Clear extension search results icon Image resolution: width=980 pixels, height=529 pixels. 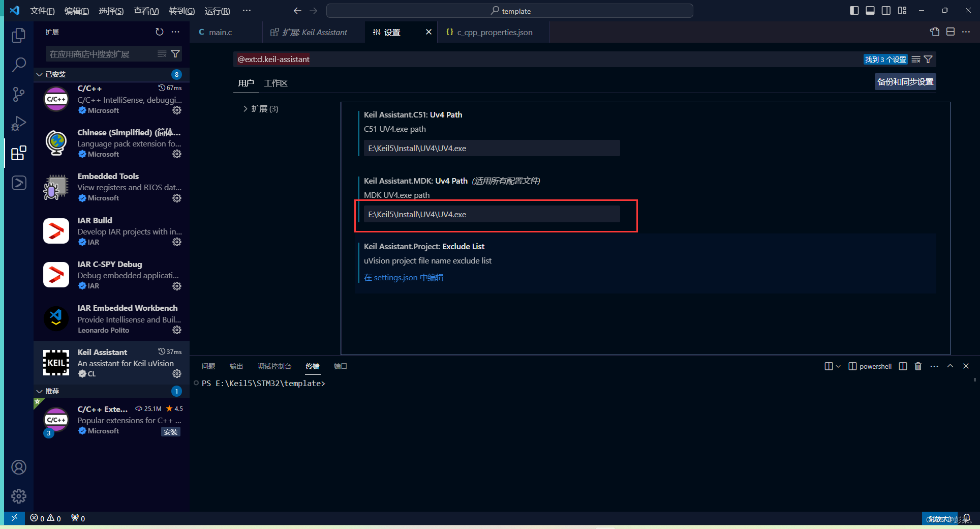click(x=162, y=54)
